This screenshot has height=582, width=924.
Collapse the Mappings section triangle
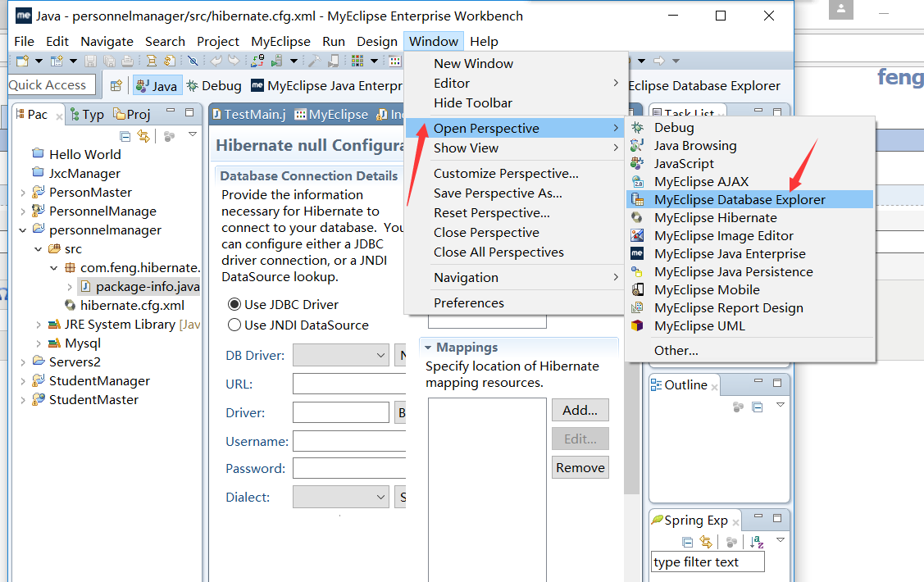(428, 348)
